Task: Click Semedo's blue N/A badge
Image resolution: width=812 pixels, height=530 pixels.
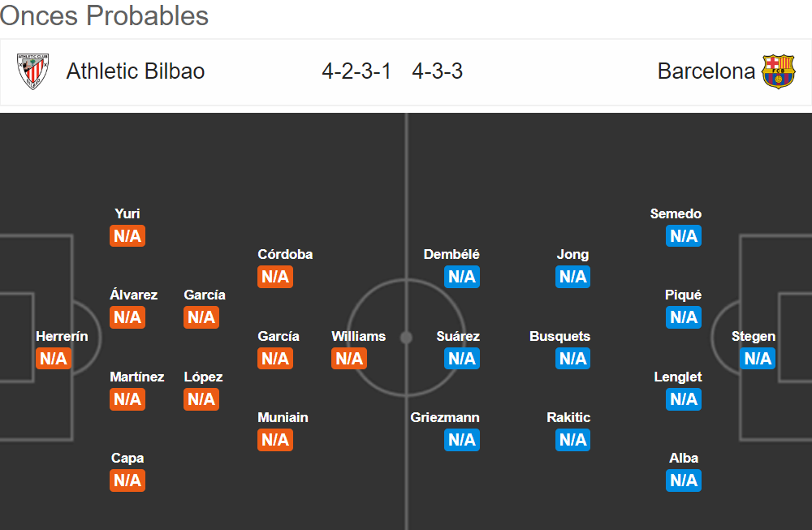Action: (x=684, y=235)
